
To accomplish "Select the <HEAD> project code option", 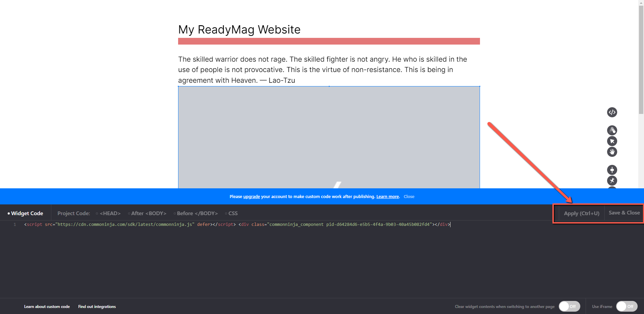I will coord(108,213).
